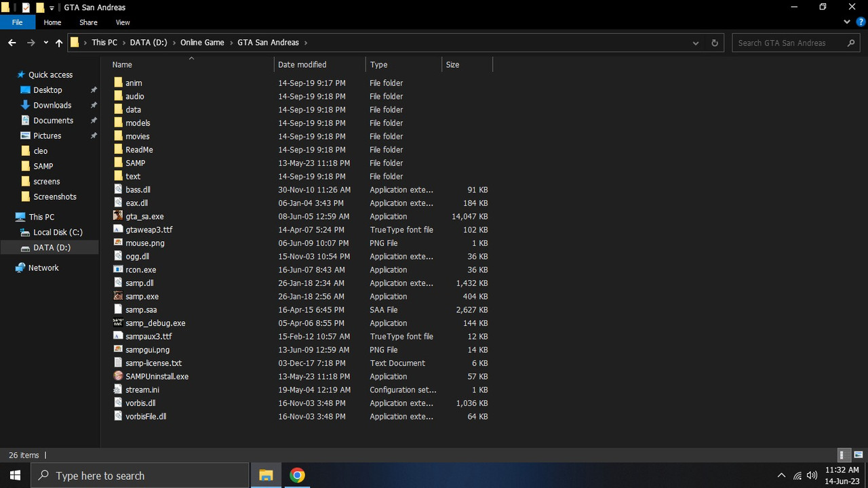Screen dimensions: 868x488
Task: Click the mouse.png image icon
Action: [118, 243]
